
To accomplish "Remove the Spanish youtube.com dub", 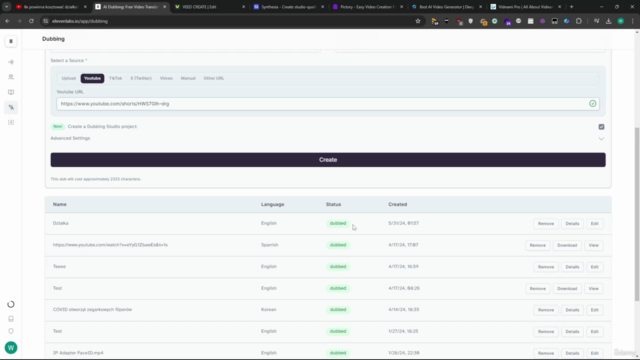I will pos(538,245).
